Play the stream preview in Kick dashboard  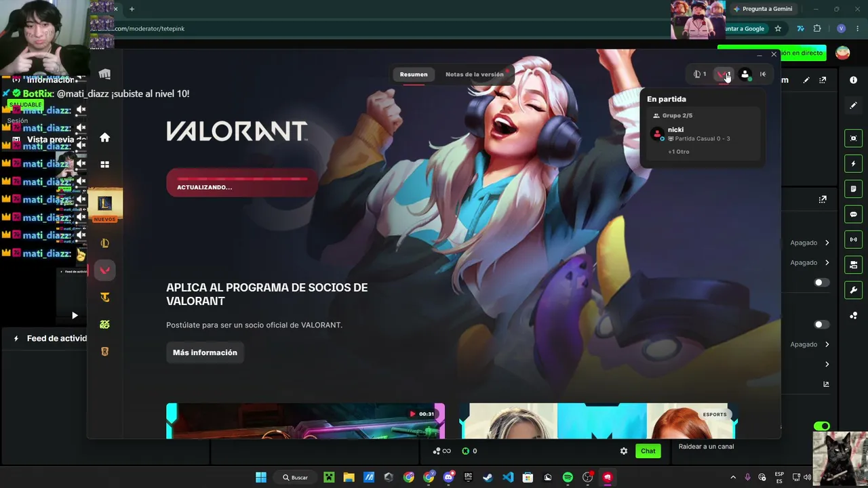(x=75, y=315)
